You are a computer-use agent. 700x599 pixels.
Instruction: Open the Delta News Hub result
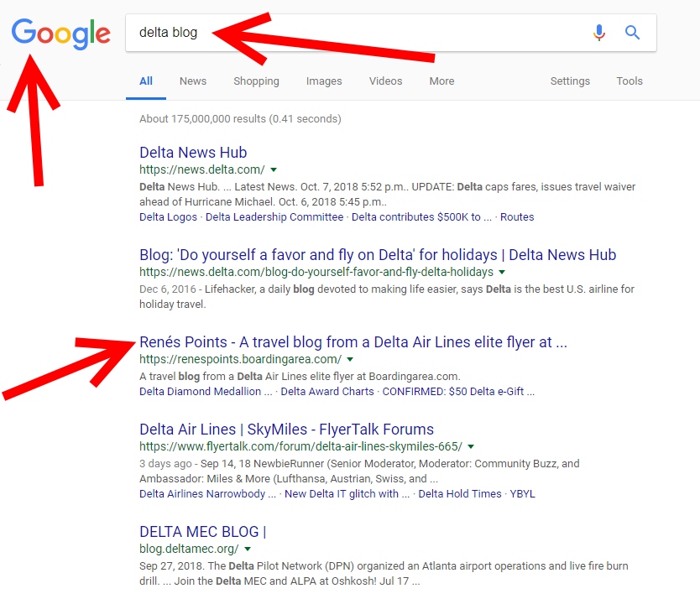click(192, 152)
